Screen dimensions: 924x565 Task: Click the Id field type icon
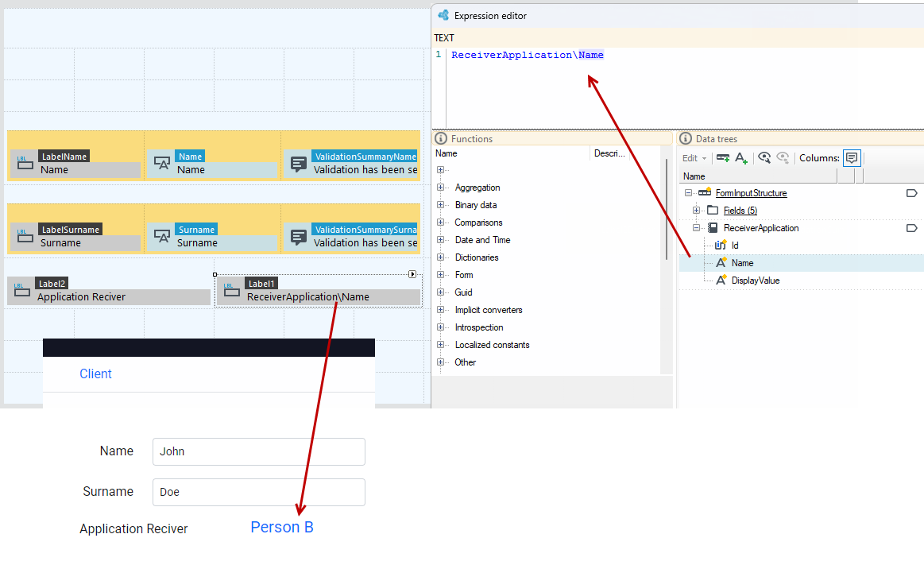tap(721, 245)
